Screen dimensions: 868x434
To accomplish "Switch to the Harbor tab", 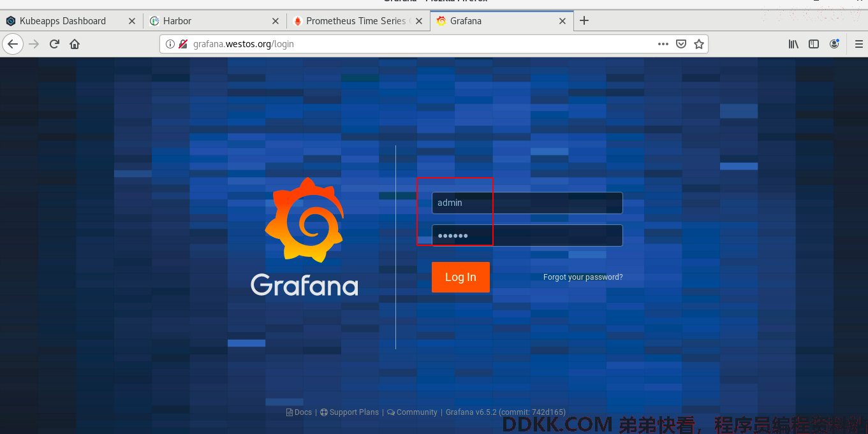I will pyautogui.click(x=215, y=21).
